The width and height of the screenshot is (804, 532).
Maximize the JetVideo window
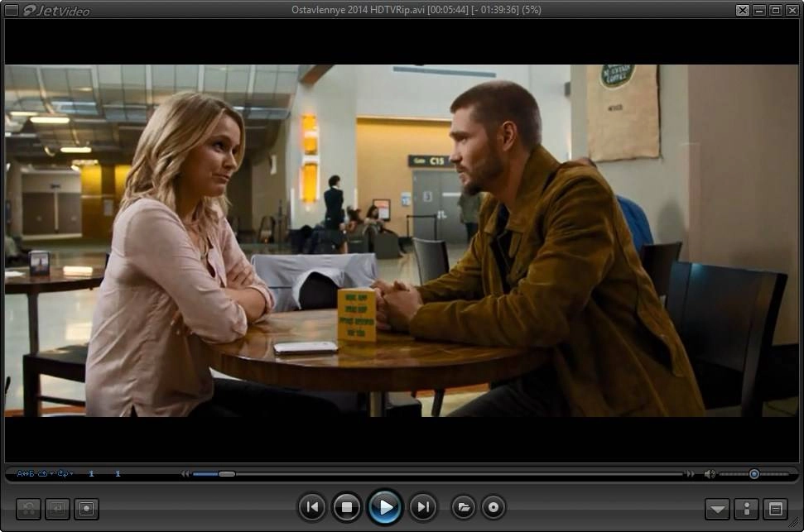point(776,10)
